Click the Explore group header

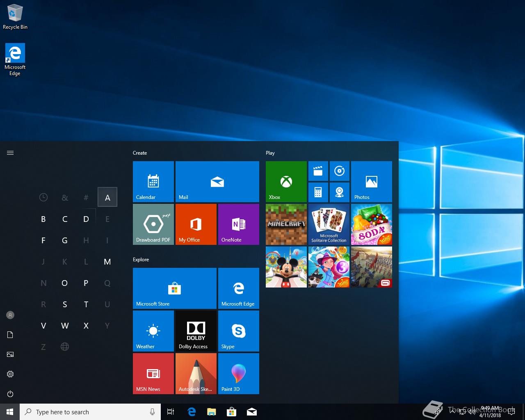coord(141,260)
